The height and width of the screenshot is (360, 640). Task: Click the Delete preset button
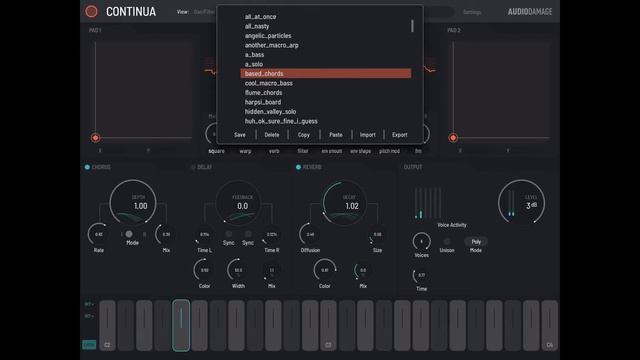pos(272,135)
